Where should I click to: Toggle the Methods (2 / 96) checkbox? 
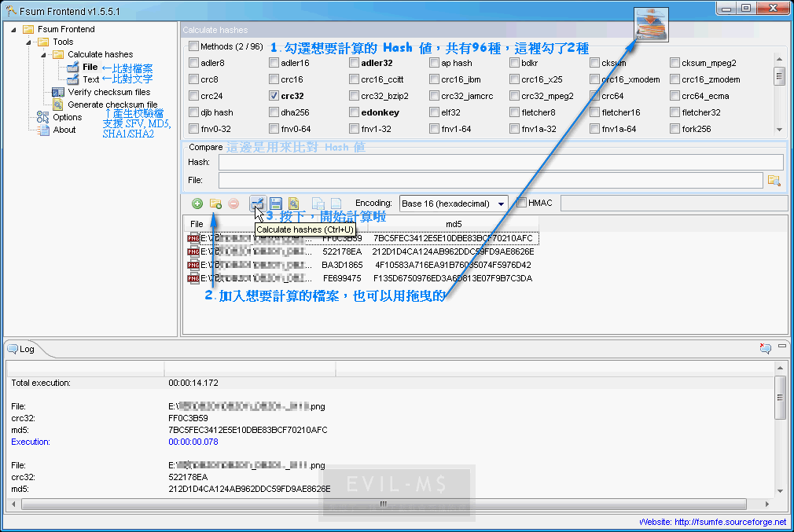193,46
